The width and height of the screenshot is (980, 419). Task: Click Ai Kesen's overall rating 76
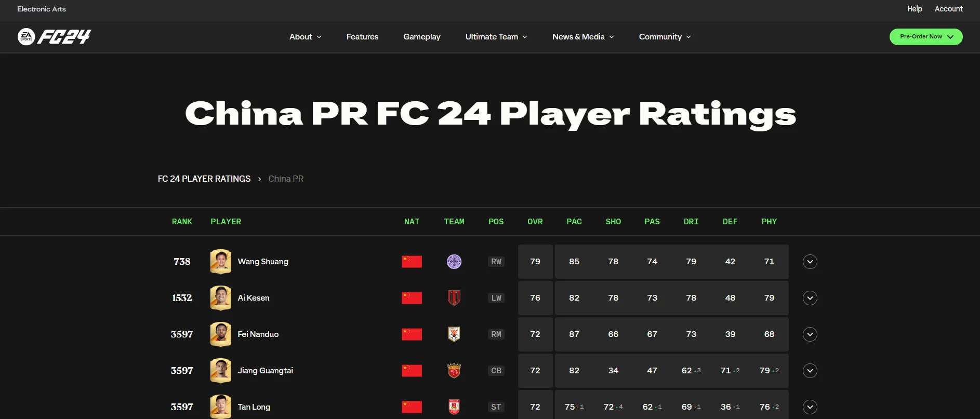click(535, 298)
